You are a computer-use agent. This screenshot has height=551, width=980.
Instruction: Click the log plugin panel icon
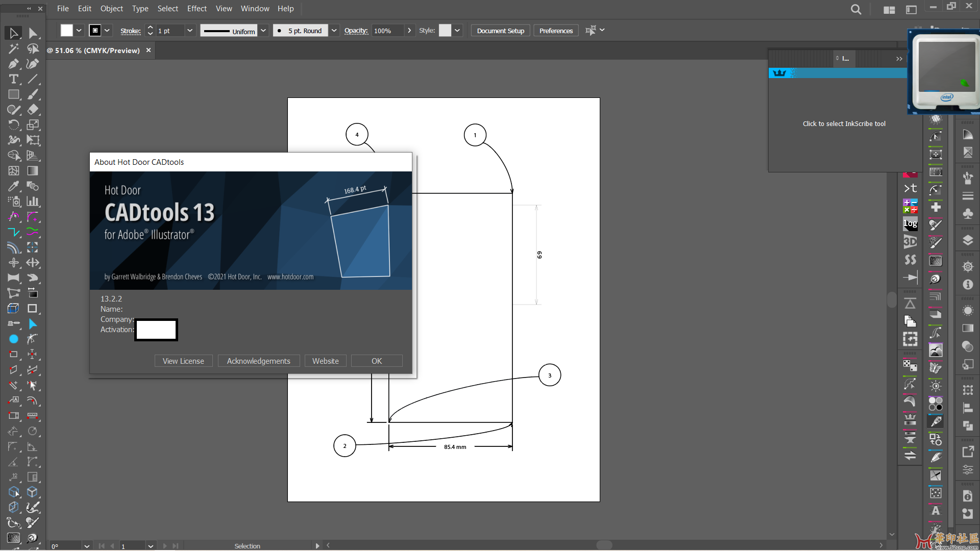click(x=910, y=224)
